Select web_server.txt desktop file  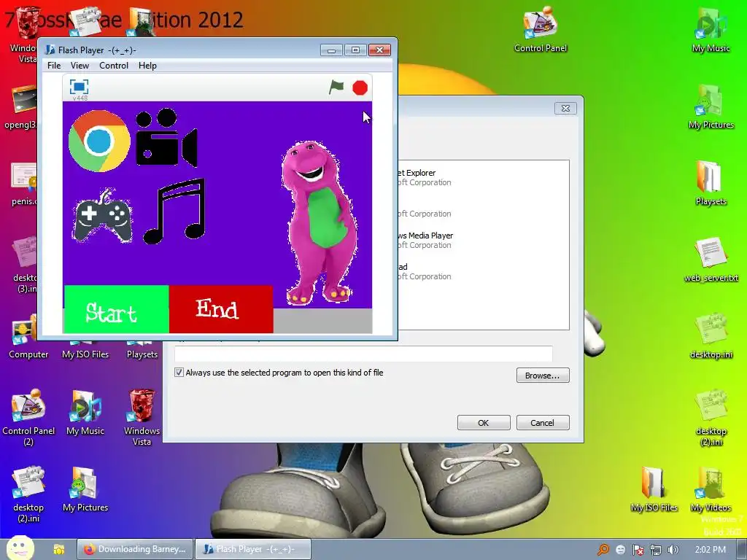[x=711, y=260]
